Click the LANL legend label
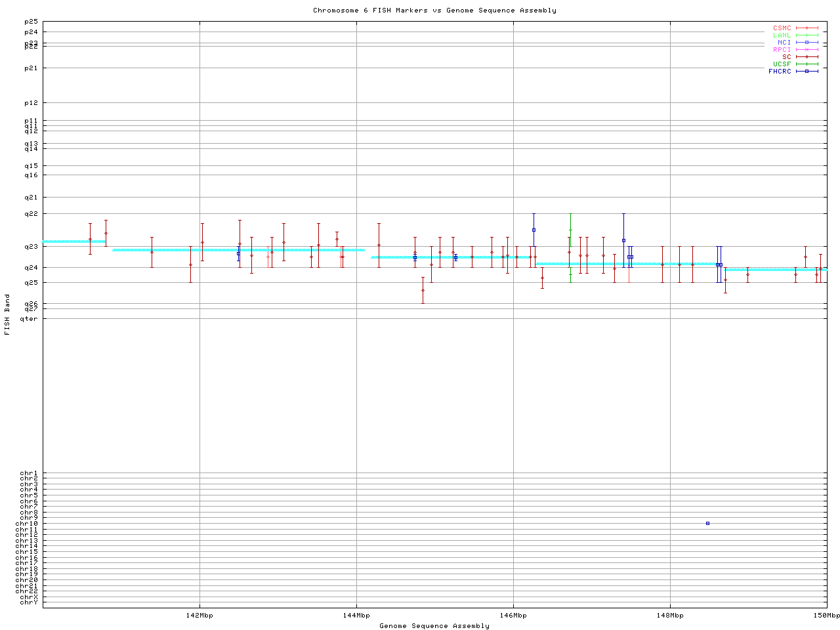840x630 pixels. (782, 35)
